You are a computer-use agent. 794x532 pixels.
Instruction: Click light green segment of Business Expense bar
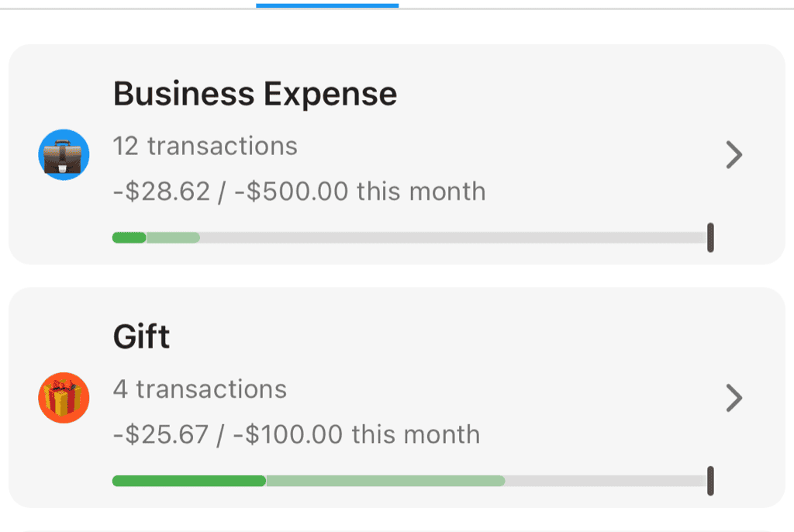click(173, 237)
